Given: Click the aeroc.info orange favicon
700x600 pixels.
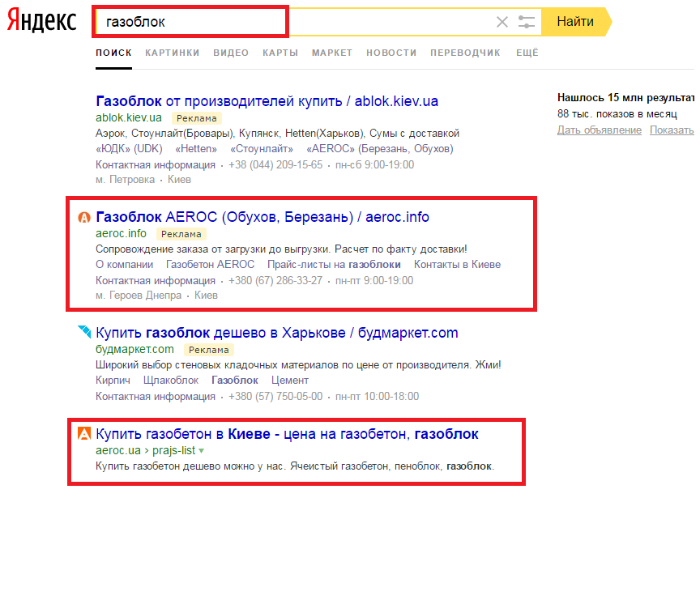Looking at the screenshot, I should [x=84, y=217].
